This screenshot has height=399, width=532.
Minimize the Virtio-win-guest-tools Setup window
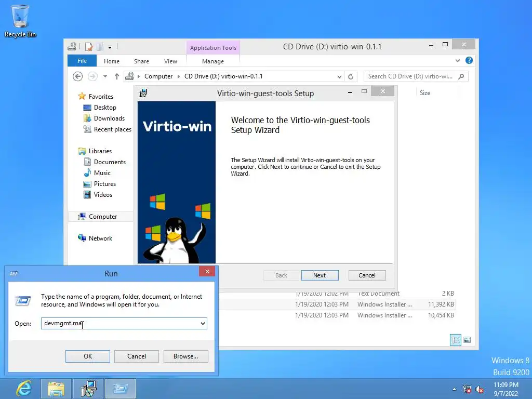tap(350, 91)
